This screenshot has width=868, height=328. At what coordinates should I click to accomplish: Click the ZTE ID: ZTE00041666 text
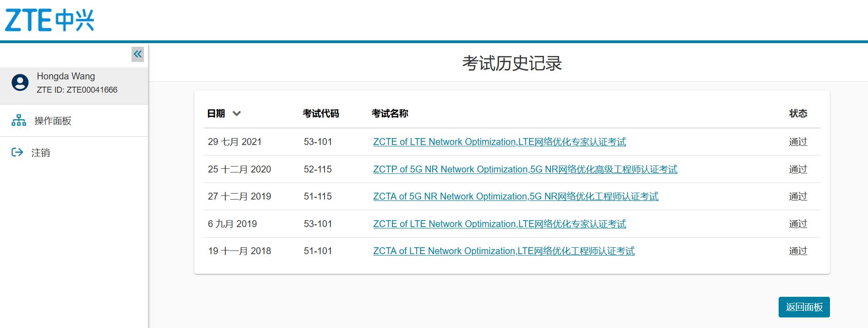pos(77,90)
